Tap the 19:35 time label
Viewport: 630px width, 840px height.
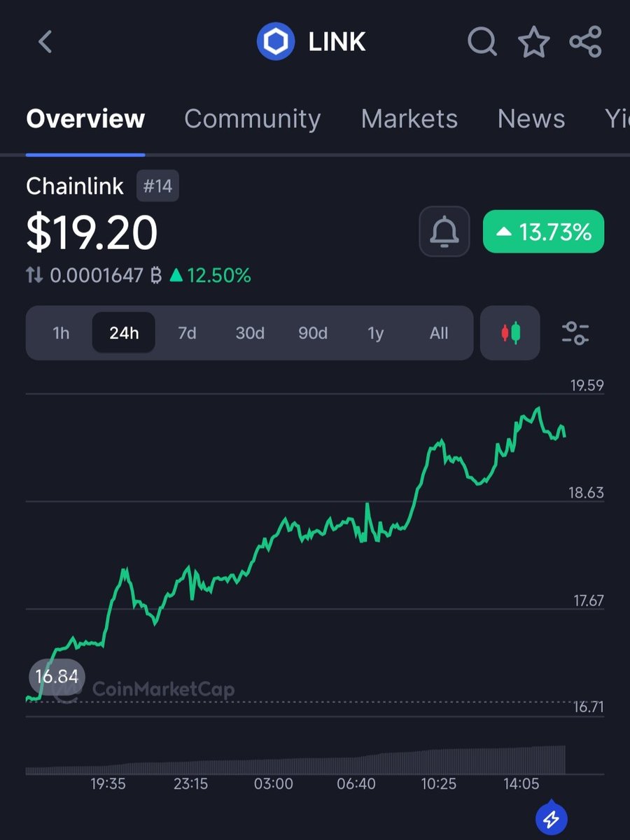click(x=108, y=784)
